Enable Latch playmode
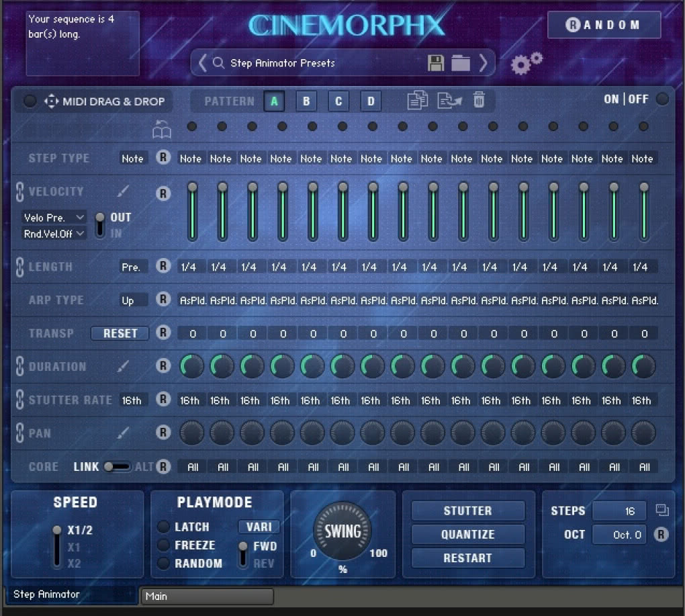The width and height of the screenshot is (685, 616). coord(163,527)
